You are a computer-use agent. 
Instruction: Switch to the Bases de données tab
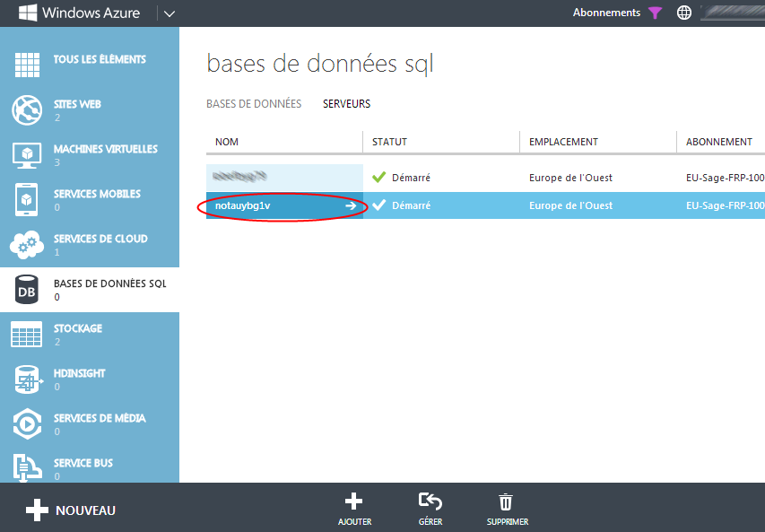click(x=254, y=104)
